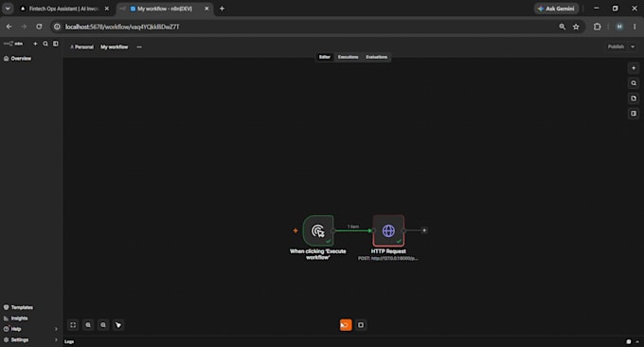Zoom out on the canvas
Screen dimensions: 644x347
point(103,325)
